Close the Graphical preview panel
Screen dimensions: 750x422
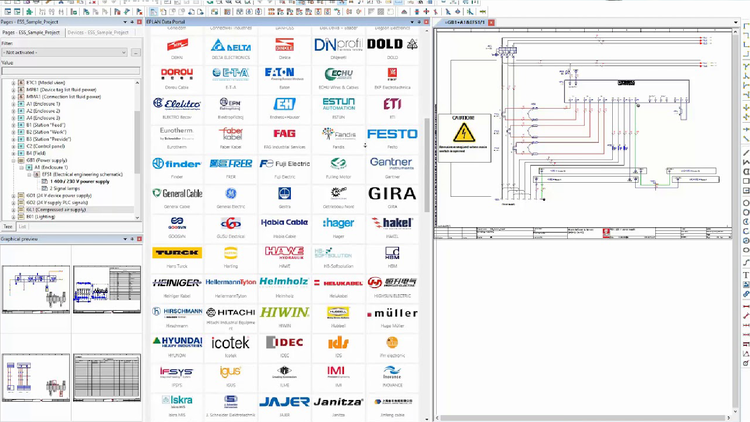pyautogui.click(x=137, y=239)
